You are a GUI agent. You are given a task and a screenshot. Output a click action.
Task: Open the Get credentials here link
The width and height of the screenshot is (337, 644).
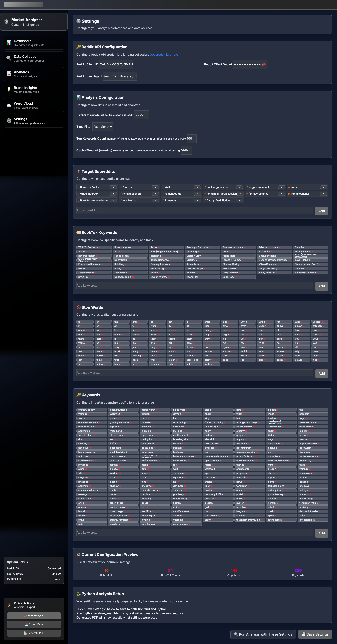(164, 54)
